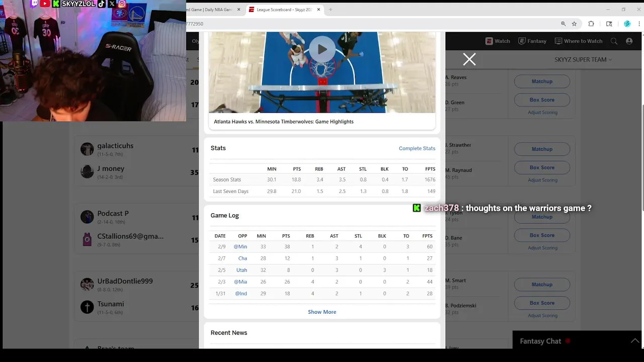Screen dimensions: 644x362
Task: Open the @Ind opponent link on 1/31
Action: pyautogui.click(x=241, y=294)
